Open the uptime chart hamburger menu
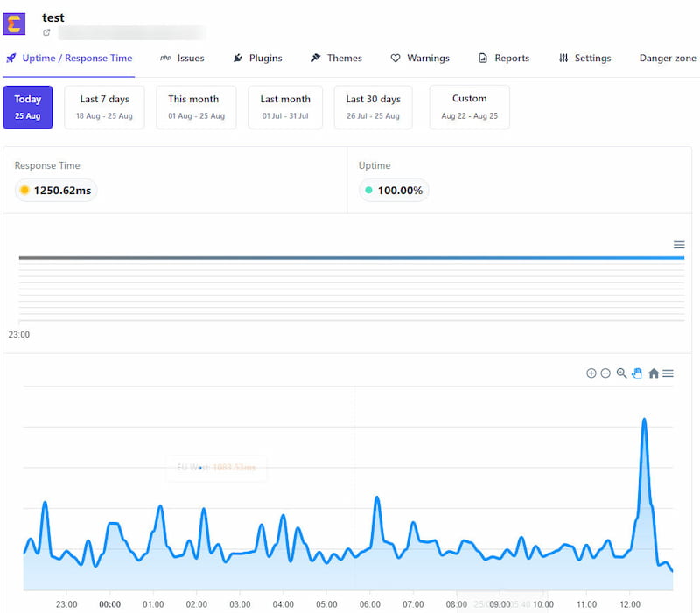The height and width of the screenshot is (613, 700). (x=679, y=245)
